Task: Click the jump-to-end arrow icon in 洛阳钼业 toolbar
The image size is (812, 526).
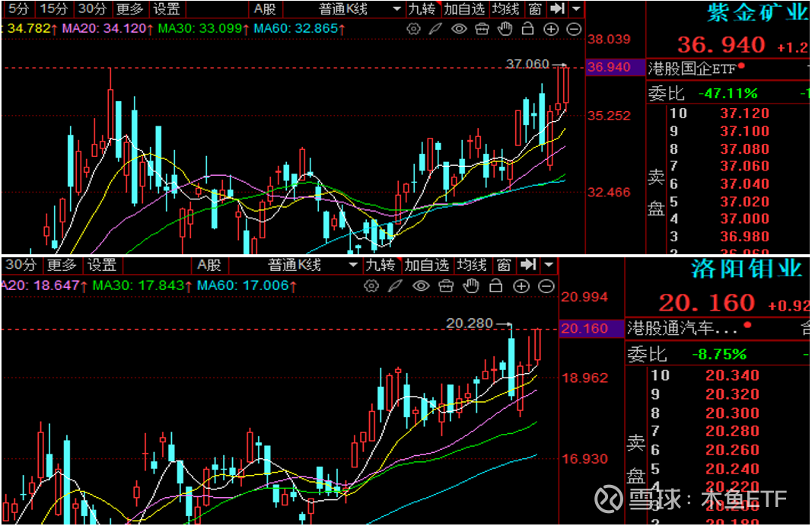Action: (x=528, y=265)
